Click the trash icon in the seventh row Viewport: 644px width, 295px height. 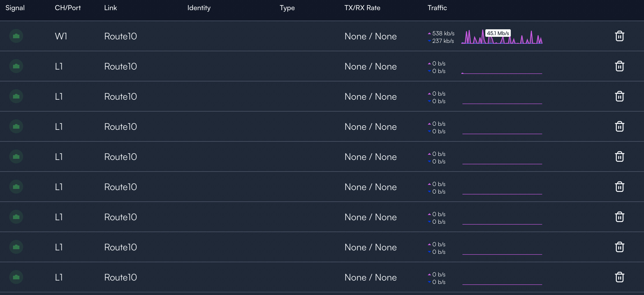point(619,217)
